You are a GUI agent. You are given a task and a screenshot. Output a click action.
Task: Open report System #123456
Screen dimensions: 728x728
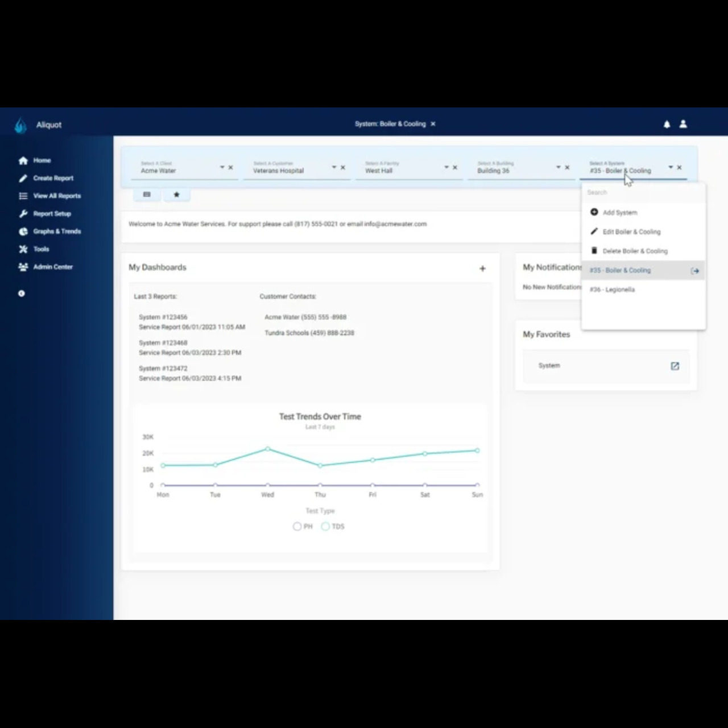(x=192, y=322)
